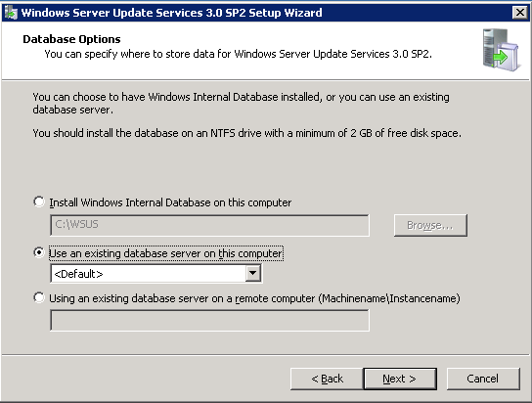Click the dropdown arrow beside <Default>

[x=253, y=273]
